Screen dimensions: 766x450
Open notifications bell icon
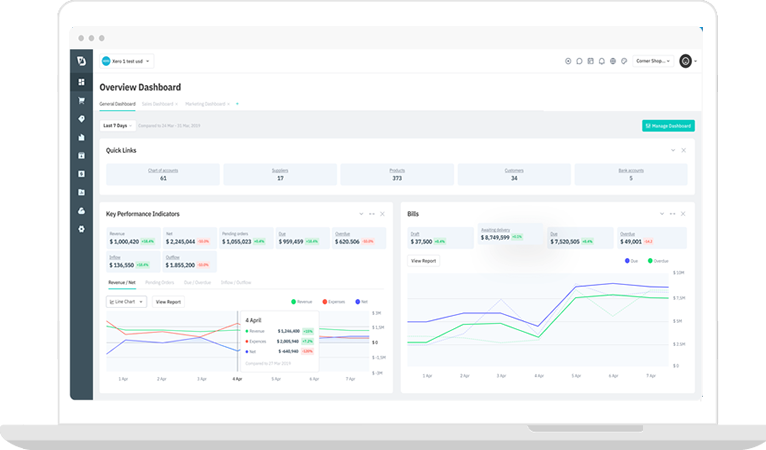pyautogui.click(x=601, y=61)
